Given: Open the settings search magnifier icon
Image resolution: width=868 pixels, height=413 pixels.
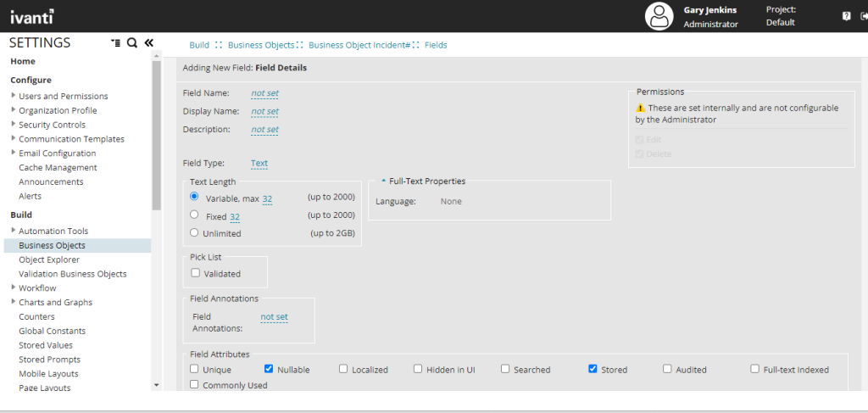Looking at the screenshot, I should click(x=131, y=42).
